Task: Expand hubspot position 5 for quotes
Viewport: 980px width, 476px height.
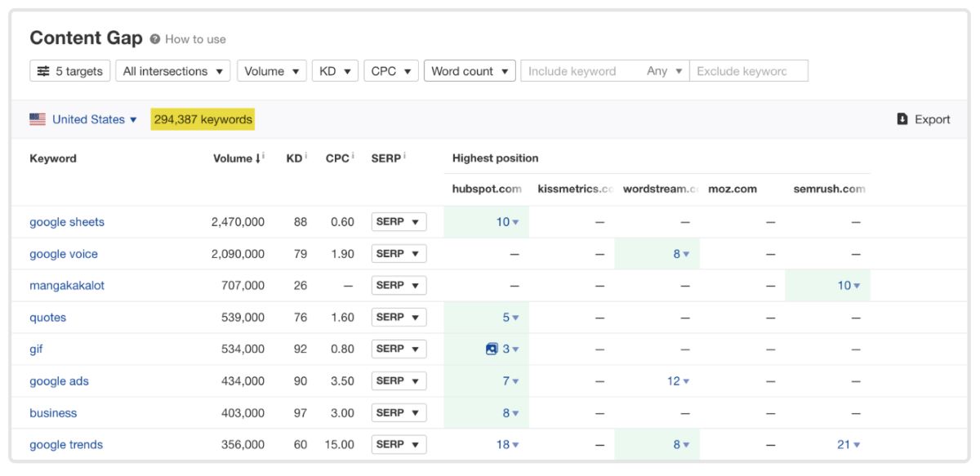Action: 510,318
